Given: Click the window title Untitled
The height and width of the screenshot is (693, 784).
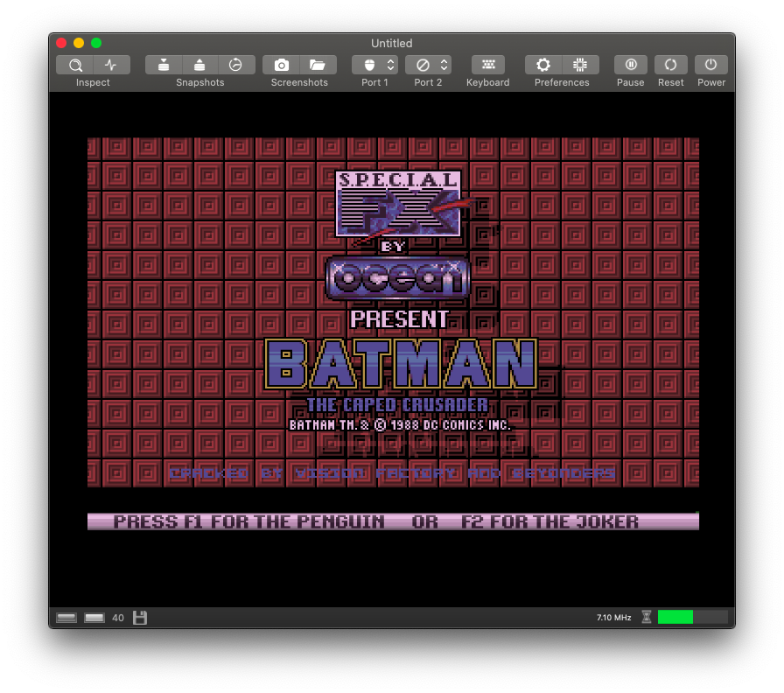Looking at the screenshot, I should [x=391, y=43].
